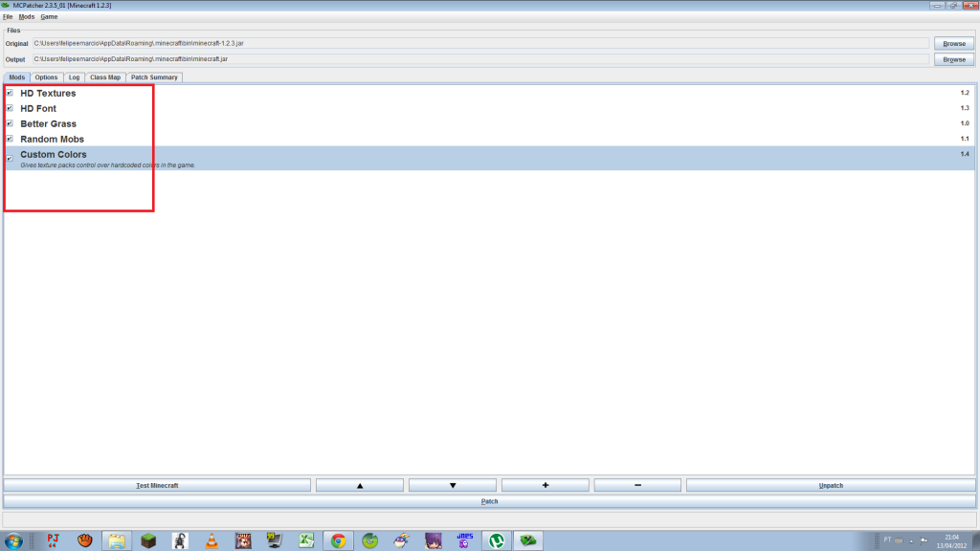
Task: Open the Mods menu
Action: tap(26, 16)
